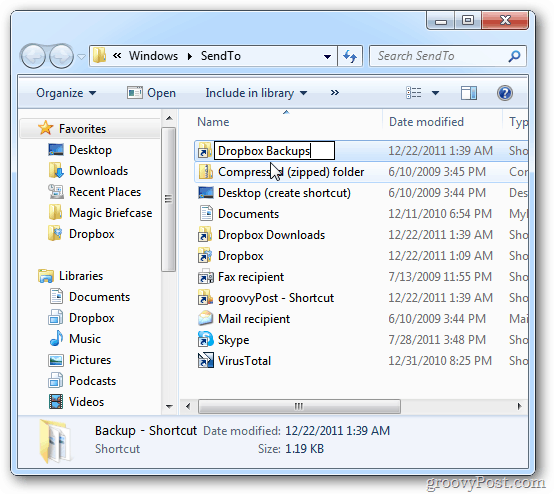Click the 12/31/2010 8:25 PM date cell
This screenshot has height=494, width=554.
click(440, 361)
